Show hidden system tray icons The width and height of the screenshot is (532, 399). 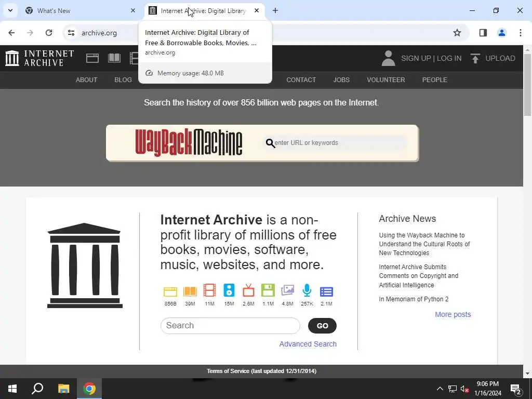click(440, 389)
